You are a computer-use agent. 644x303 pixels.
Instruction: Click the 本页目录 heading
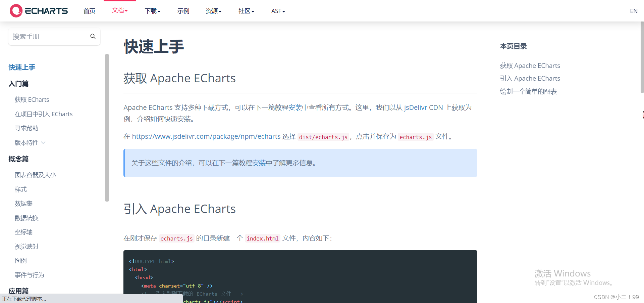(x=513, y=46)
